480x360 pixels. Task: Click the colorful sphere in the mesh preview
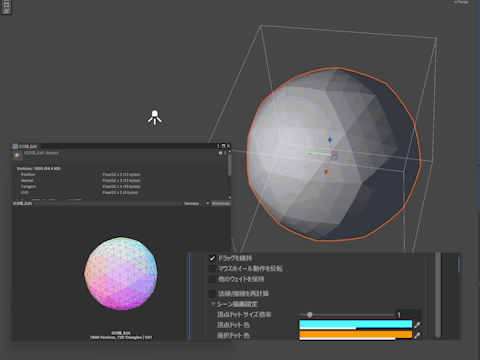[121, 273]
